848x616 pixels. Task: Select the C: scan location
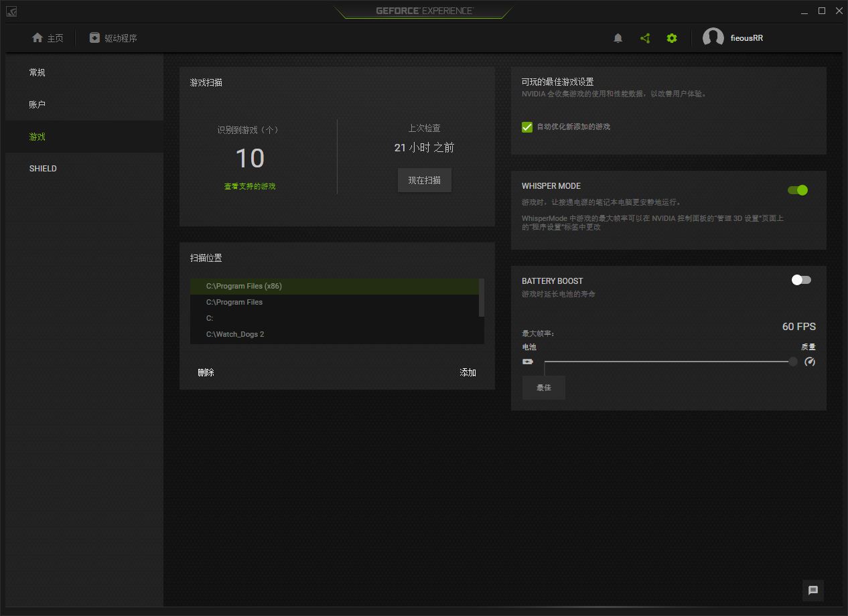tap(335, 319)
